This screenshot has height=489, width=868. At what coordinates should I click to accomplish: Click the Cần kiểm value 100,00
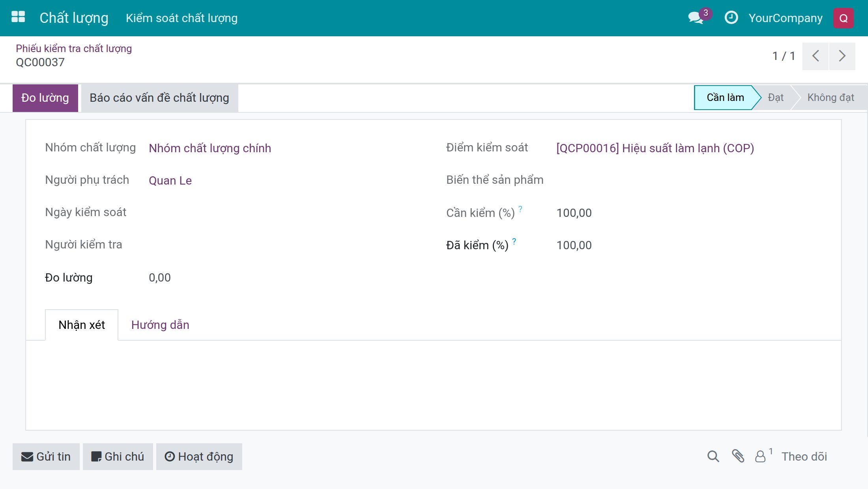coord(574,213)
